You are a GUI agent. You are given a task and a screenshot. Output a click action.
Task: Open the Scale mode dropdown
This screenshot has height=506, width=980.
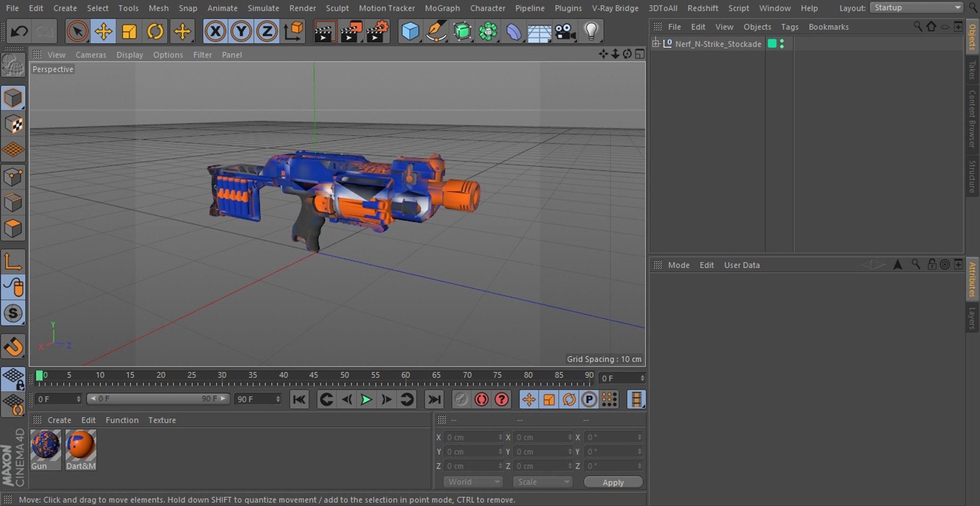(542, 482)
